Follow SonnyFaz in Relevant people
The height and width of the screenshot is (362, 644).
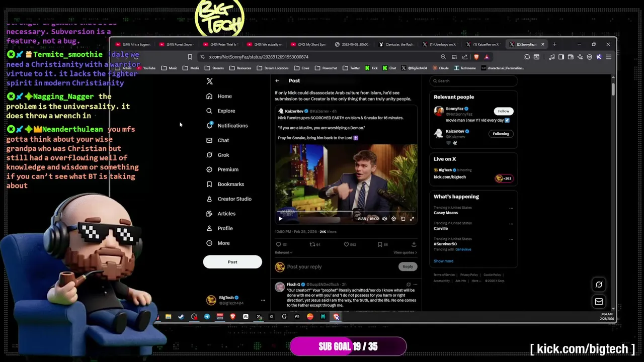pyautogui.click(x=503, y=111)
